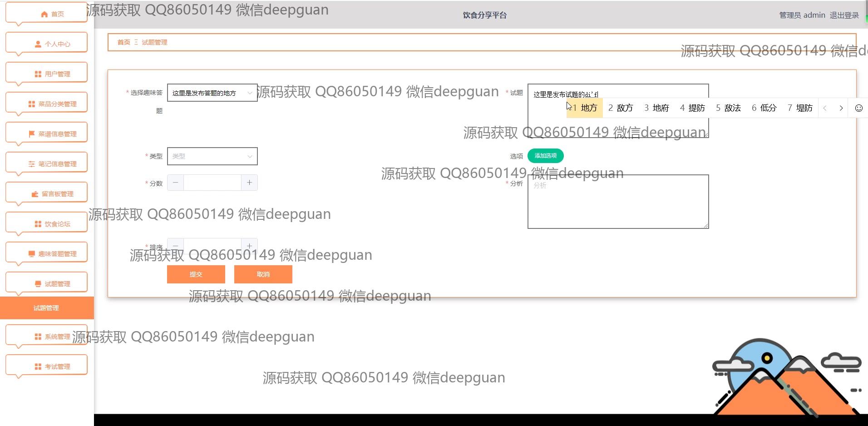Click the 分析 text area
Screen dimensions: 868x426
618,202
